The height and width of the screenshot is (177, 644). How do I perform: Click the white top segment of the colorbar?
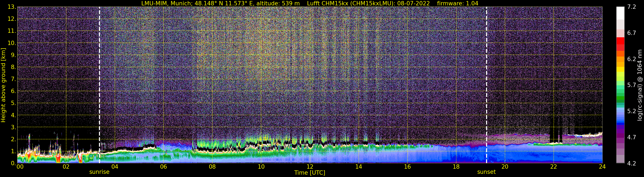[620, 13]
